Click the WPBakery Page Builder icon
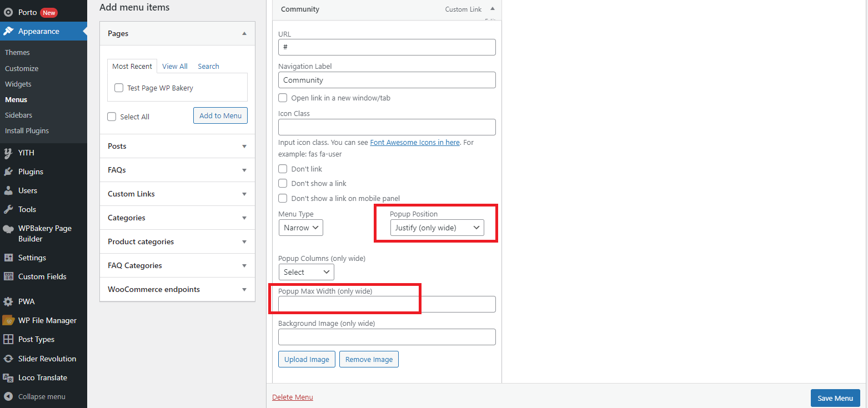Image resolution: width=868 pixels, height=408 pixels. (8, 229)
